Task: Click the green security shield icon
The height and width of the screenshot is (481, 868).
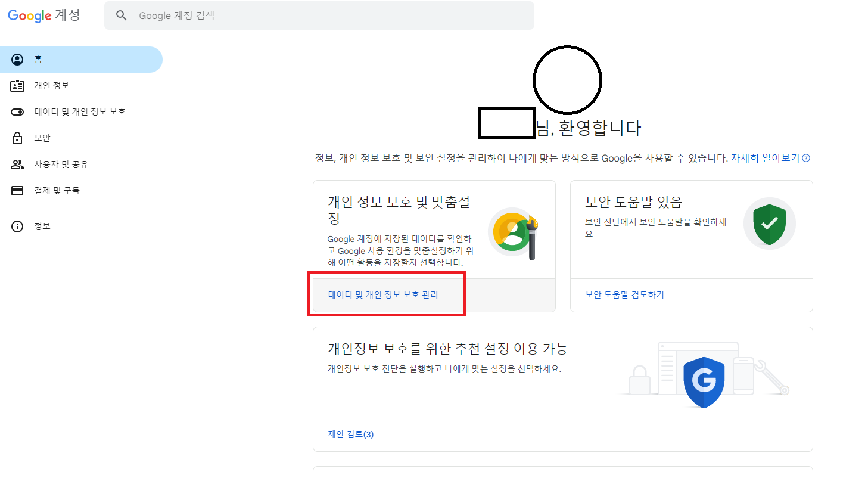Action: [770, 224]
